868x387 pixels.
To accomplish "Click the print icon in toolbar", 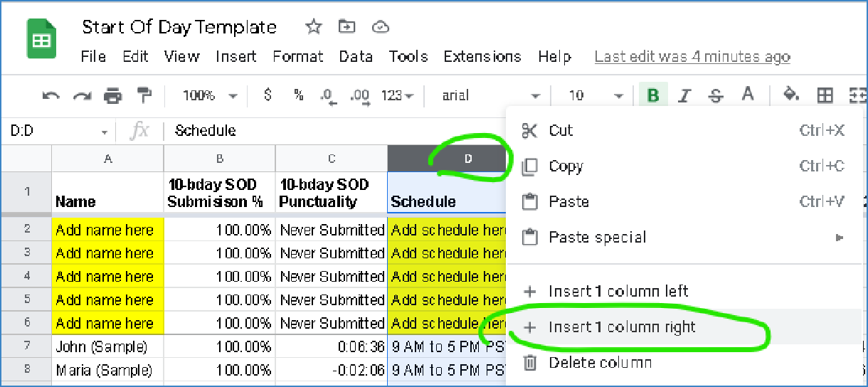I will [x=112, y=96].
